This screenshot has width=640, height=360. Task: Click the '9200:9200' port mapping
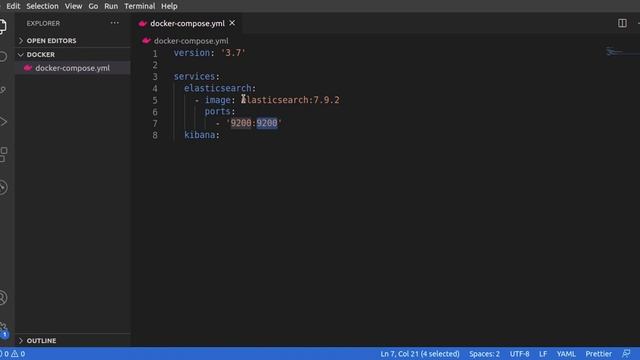(x=254, y=123)
